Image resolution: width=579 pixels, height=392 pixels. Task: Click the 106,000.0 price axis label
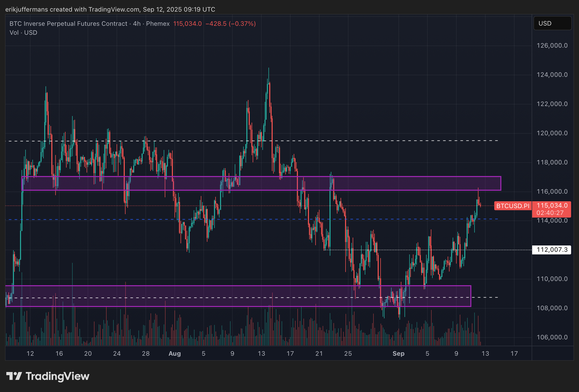pos(552,337)
